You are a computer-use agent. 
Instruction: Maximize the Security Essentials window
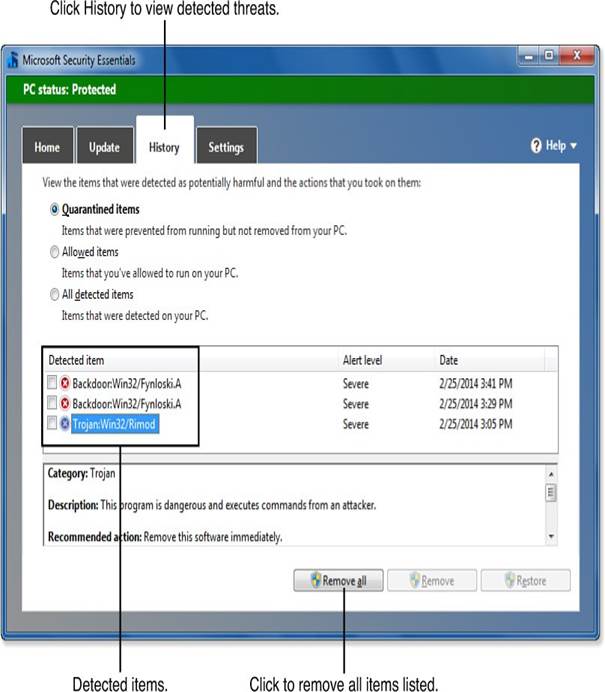(x=549, y=56)
